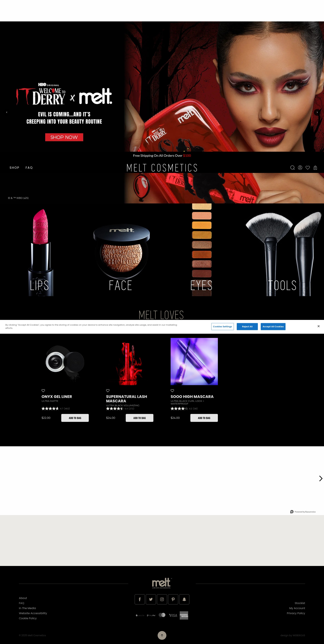Add Sooo High Mascara to bag
The image size is (324, 644).
tap(204, 418)
